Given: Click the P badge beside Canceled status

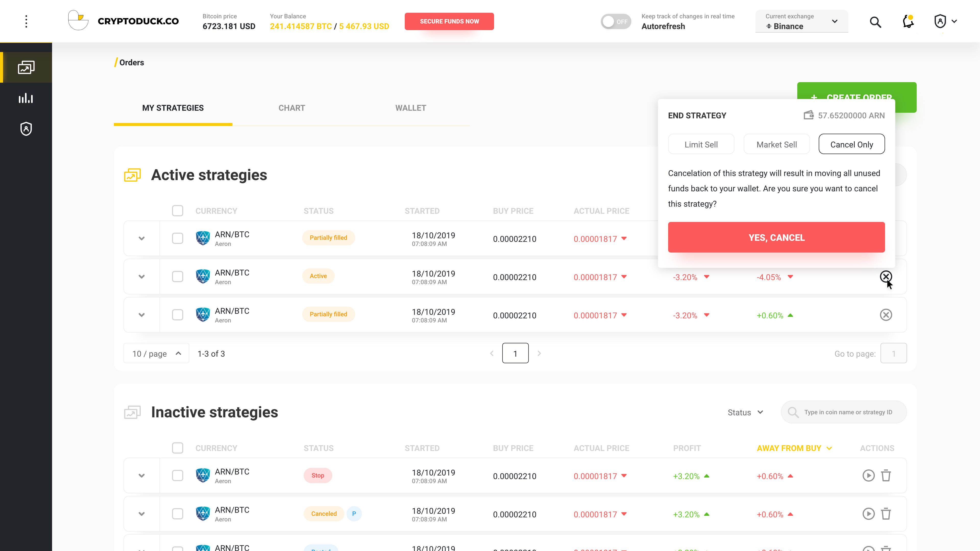Looking at the screenshot, I should click(354, 514).
